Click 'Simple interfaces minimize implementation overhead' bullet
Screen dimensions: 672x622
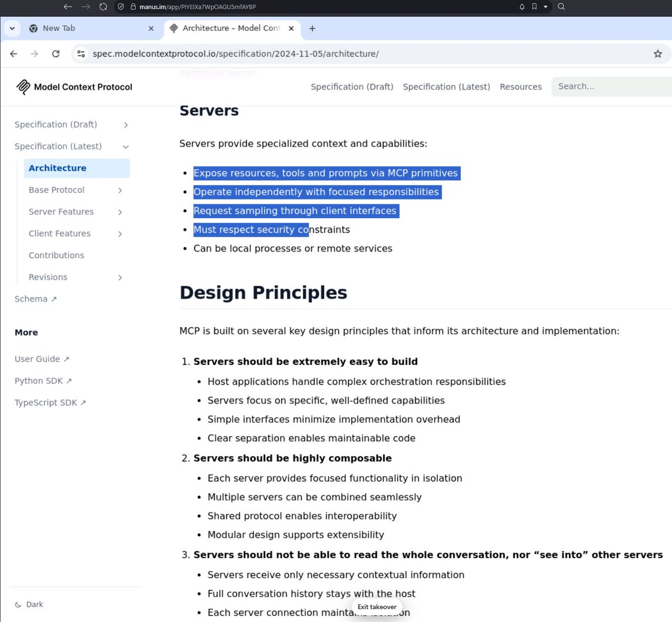click(334, 420)
